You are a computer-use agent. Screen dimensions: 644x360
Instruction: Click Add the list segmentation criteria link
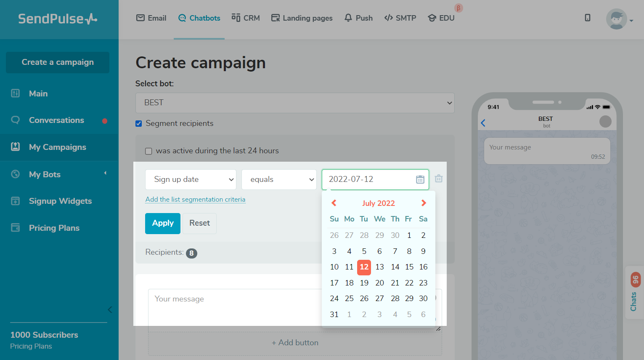pos(195,200)
